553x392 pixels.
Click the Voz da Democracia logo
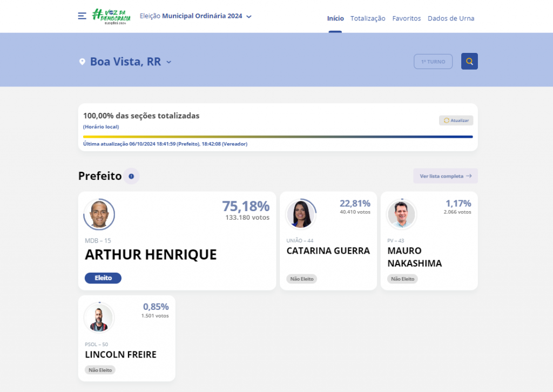(111, 16)
